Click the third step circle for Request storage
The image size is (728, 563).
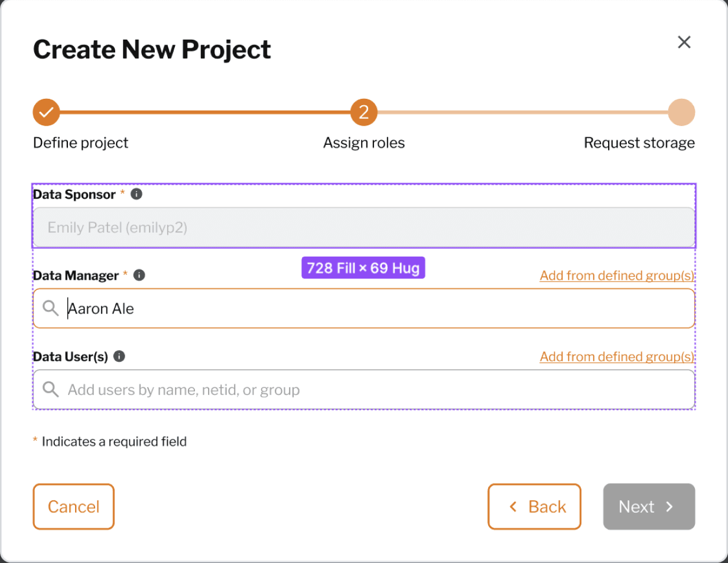681,112
